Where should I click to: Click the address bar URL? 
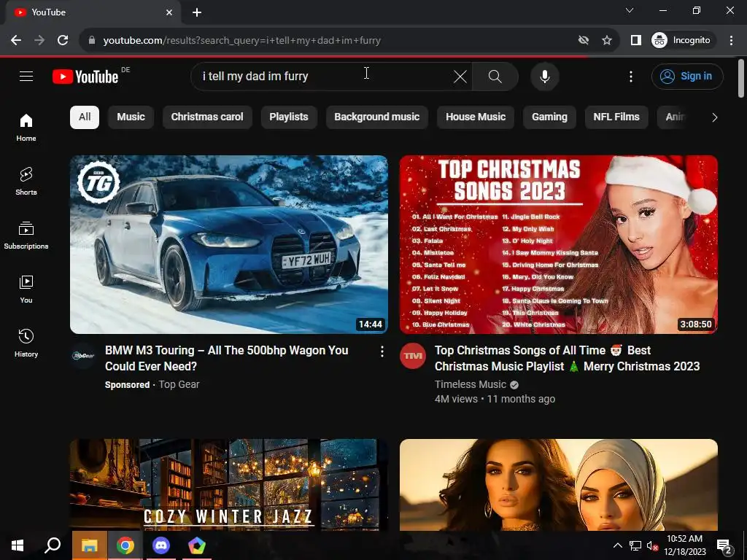pyautogui.click(x=242, y=41)
